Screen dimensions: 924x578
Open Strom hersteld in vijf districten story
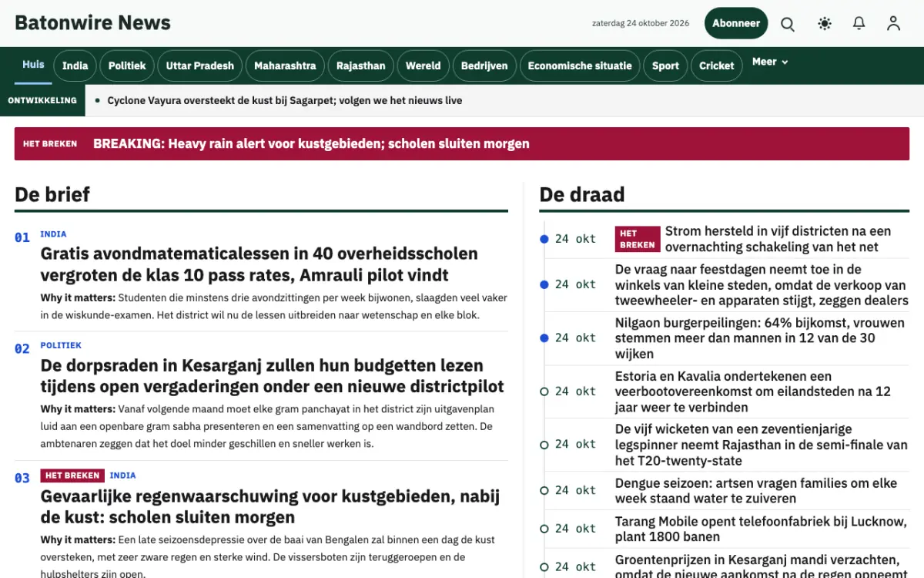point(778,239)
